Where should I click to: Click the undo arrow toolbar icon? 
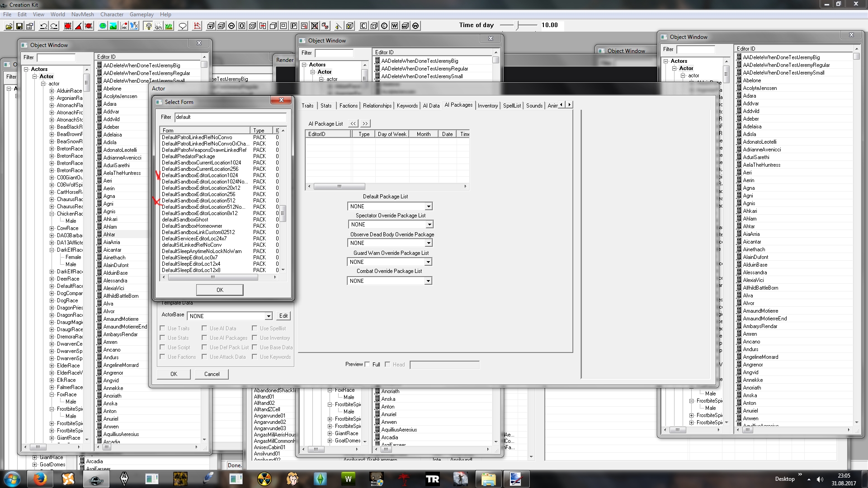tap(43, 26)
